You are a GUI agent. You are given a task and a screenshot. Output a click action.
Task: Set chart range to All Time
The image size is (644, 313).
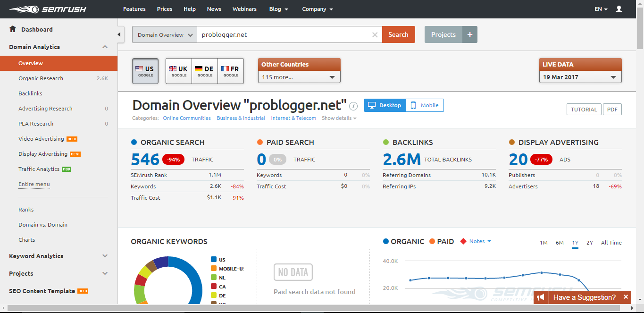point(611,243)
